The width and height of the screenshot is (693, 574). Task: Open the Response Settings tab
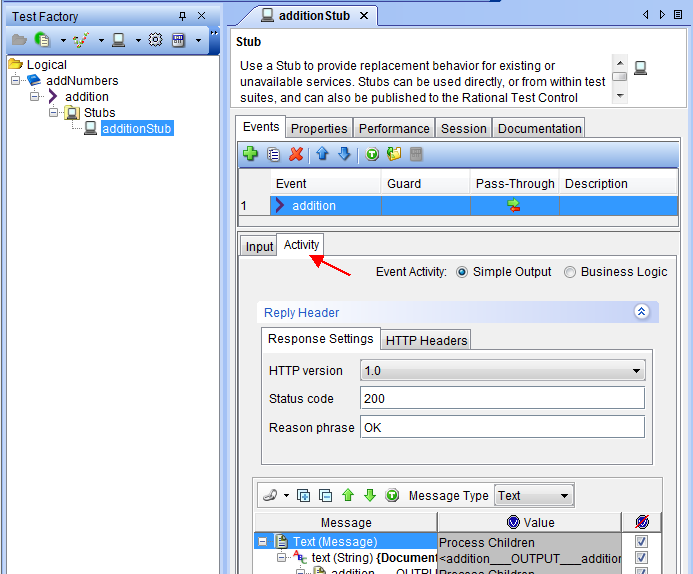tap(320, 338)
